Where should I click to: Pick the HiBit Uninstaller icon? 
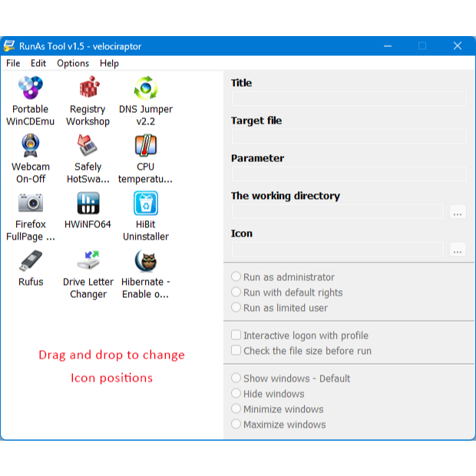146,203
